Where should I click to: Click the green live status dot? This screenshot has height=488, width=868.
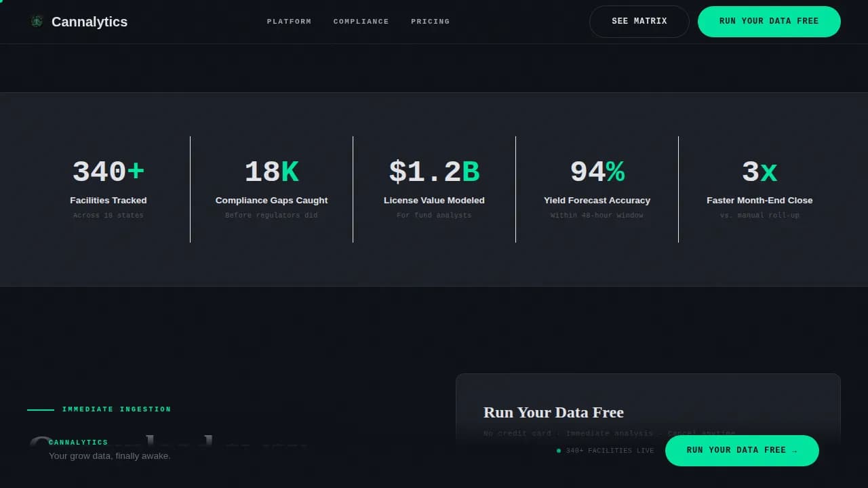pos(559,451)
